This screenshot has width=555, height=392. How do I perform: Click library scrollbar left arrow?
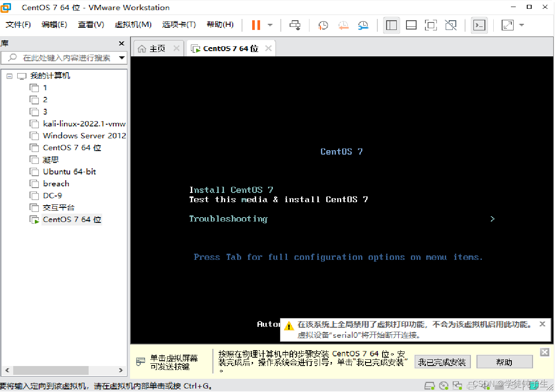tap(7, 370)
